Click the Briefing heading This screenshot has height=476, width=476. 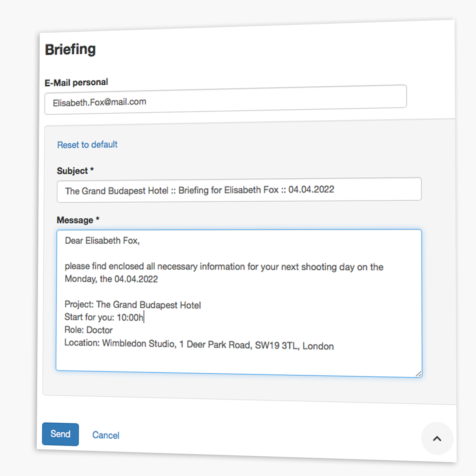tap(70, 49)
